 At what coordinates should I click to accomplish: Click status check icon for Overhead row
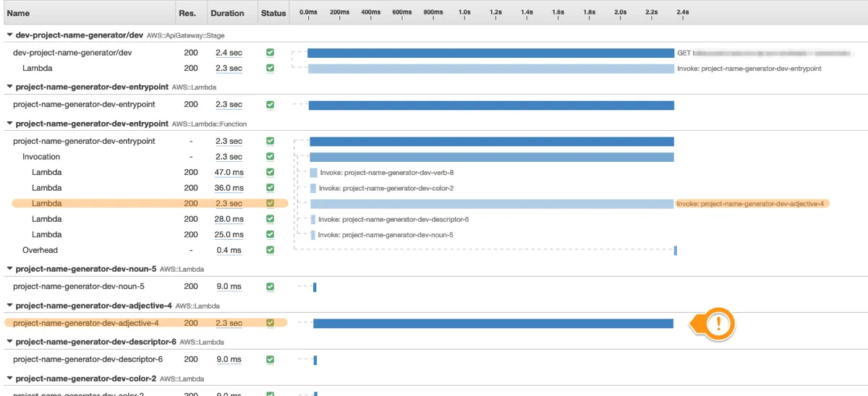(x=270, y=250)
